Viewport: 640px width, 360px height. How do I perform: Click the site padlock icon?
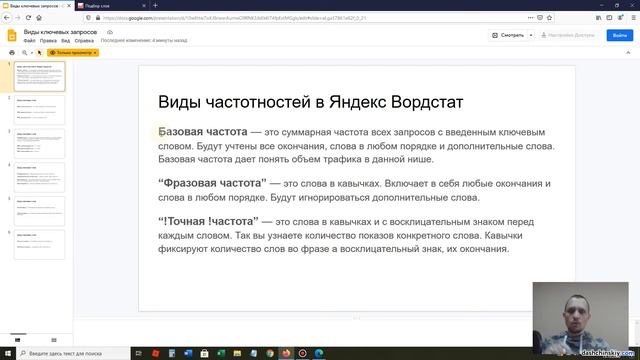tap(98, 18)
